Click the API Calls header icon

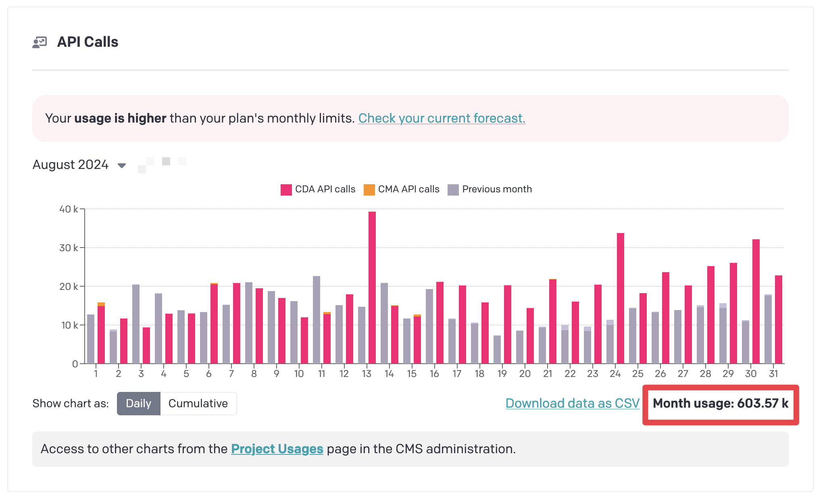click(x=40, y=42)
